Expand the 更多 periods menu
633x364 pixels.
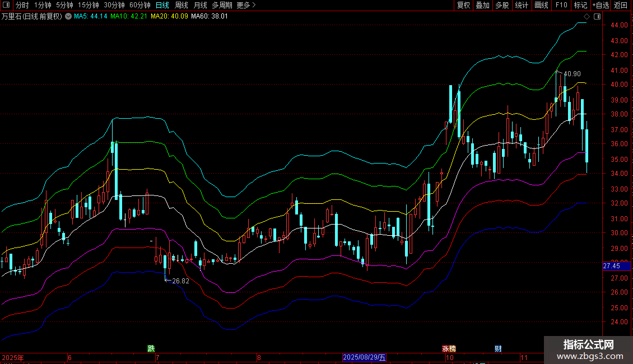pyautogui.click(x=246, y=5)
